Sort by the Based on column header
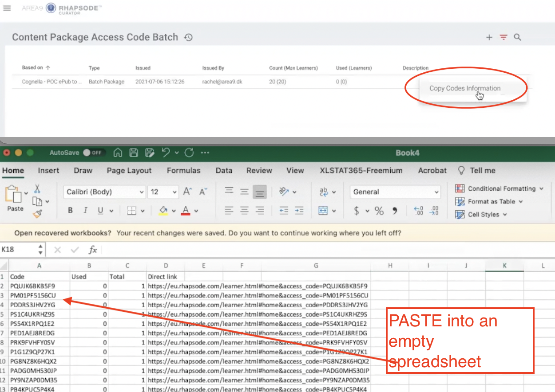Screen dimensions: 555x392 point(36,68)
